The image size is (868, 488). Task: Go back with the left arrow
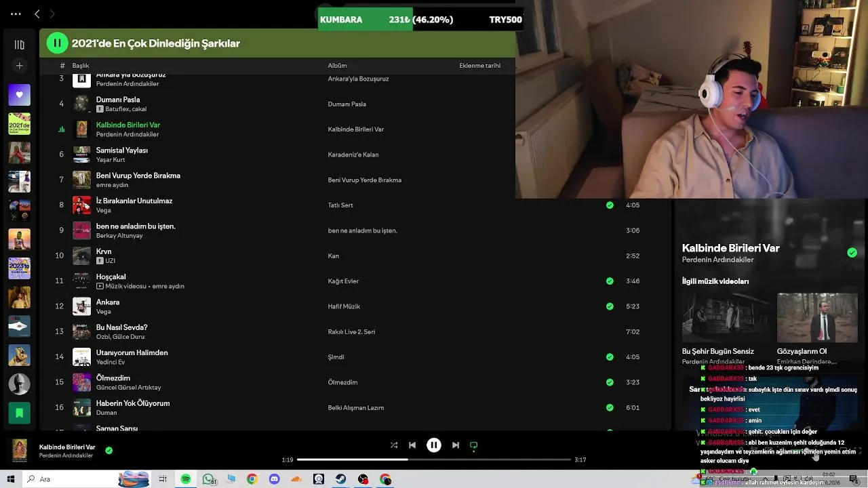click(37, 14)
